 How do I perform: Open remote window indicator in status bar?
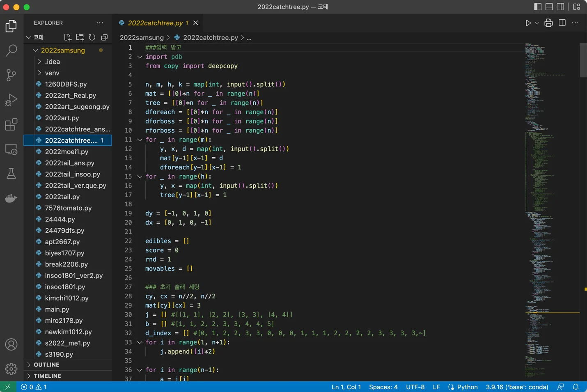pos(8,387)
